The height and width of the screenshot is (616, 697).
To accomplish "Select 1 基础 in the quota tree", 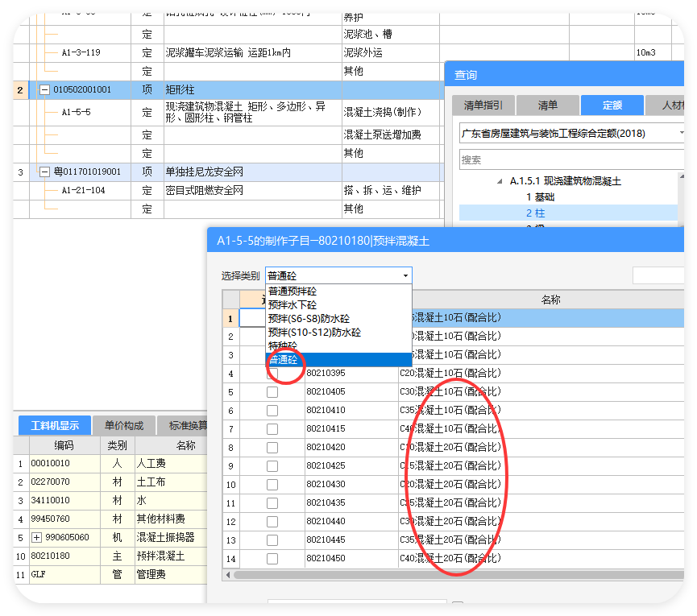I will tap(540, 197).
